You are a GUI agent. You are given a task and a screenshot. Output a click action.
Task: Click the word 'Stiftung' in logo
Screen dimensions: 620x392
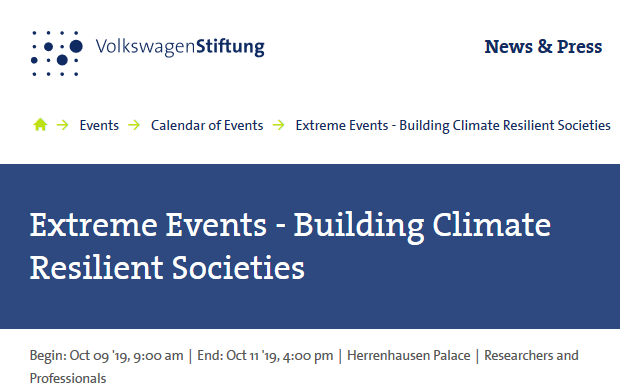(x=230, y=47)
